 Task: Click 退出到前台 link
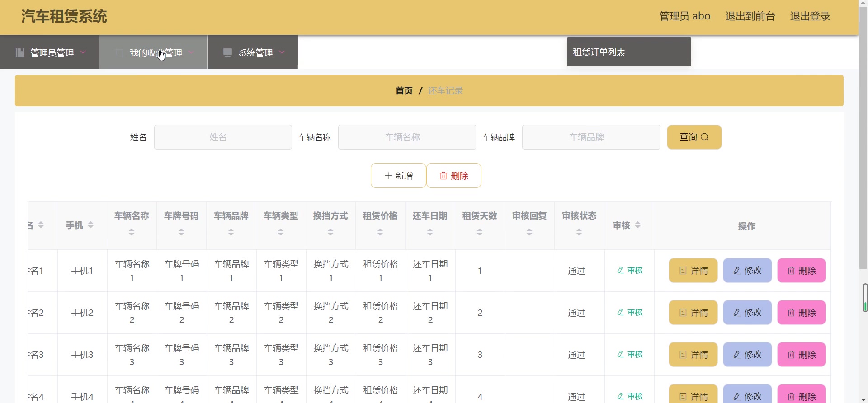(x=750, y=16)
